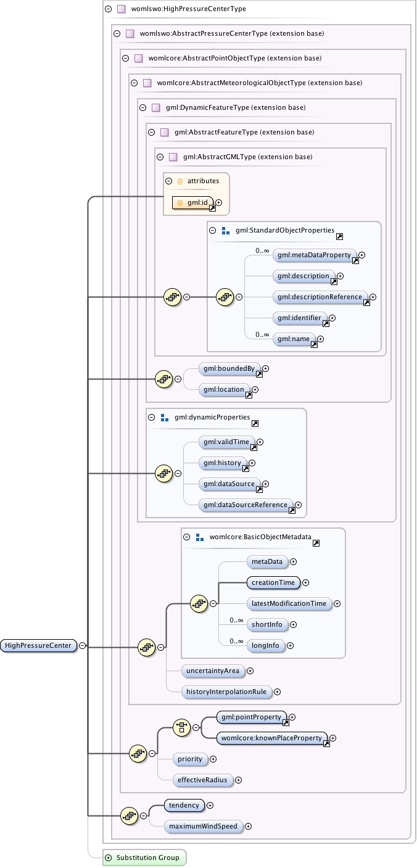Viewport: 417px width, 868px height.
Task: Expand the tendency element
Action: click(x=210, y=806)
